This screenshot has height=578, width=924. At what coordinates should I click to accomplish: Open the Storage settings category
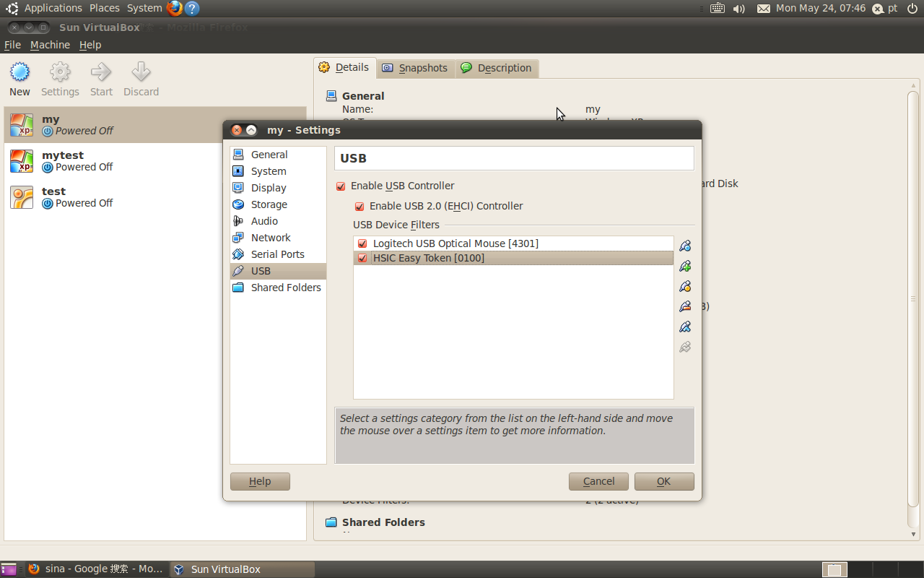point(278,204)
